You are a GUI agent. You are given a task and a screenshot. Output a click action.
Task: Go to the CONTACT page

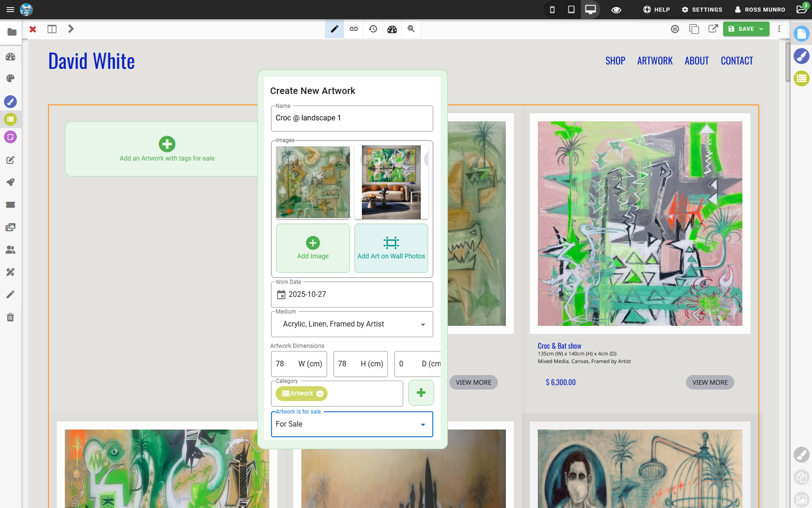point(737,61)
